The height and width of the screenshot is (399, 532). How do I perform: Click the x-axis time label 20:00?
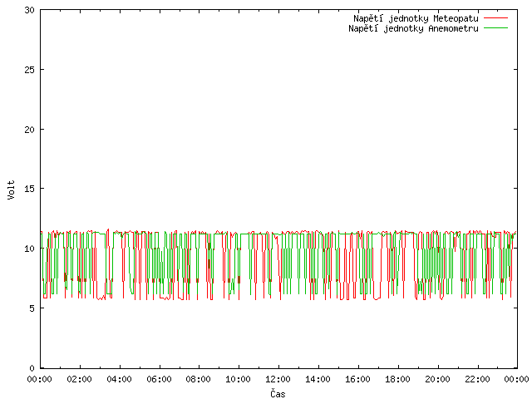click(x=438, y=379)
